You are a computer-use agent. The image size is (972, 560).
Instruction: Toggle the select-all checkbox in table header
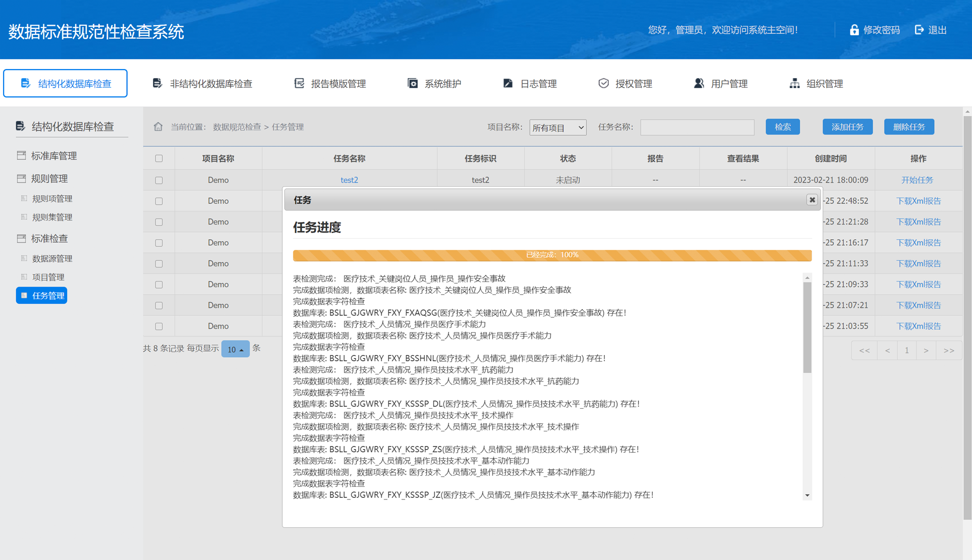[x=159, y=158]
